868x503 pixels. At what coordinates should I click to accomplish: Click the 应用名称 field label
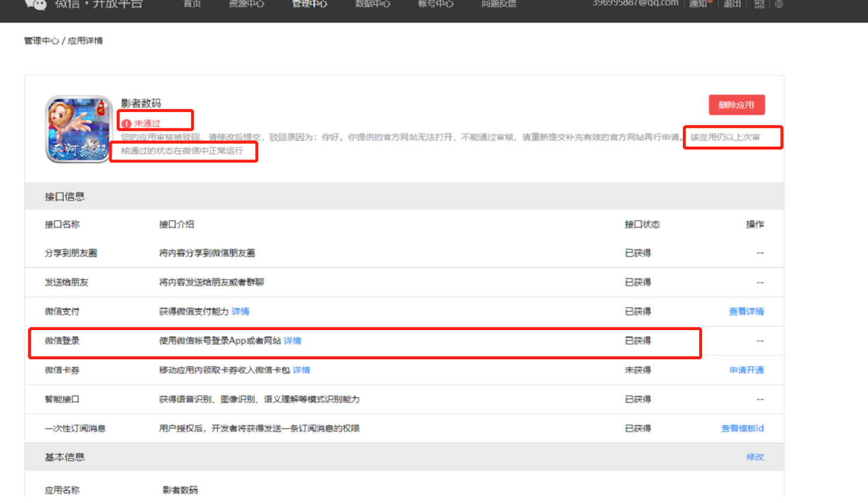pos(62,490)
